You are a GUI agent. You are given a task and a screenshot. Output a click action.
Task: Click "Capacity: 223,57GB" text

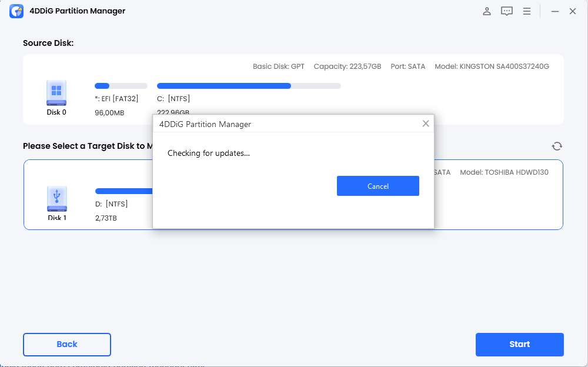[348, 66]
